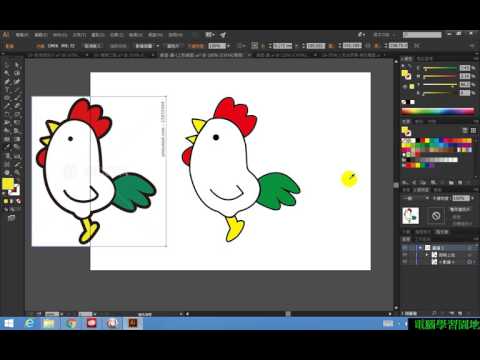Image resolution: width=480 pixels, height=360 pixels.
Task: Change screen mode at toolbar bottom
Action: click(x=12, y=218)
